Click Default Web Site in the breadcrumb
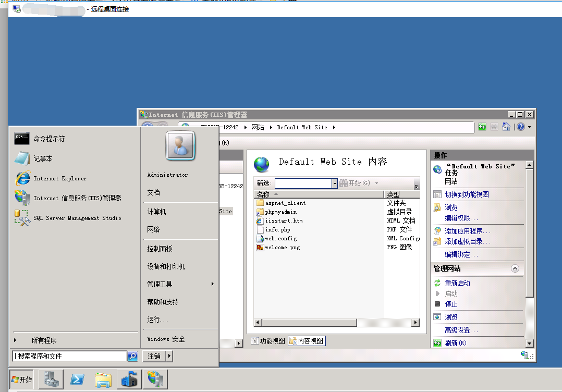 [x=302, y=127]
